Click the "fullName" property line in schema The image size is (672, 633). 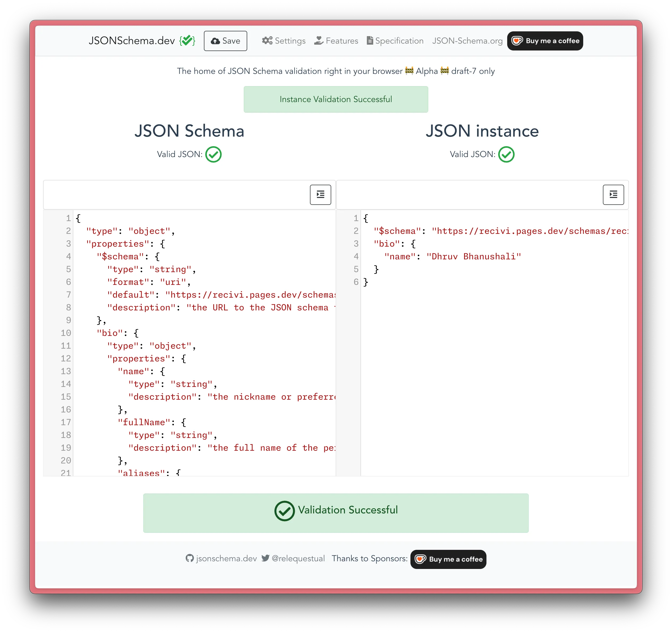tap(144, 422)
